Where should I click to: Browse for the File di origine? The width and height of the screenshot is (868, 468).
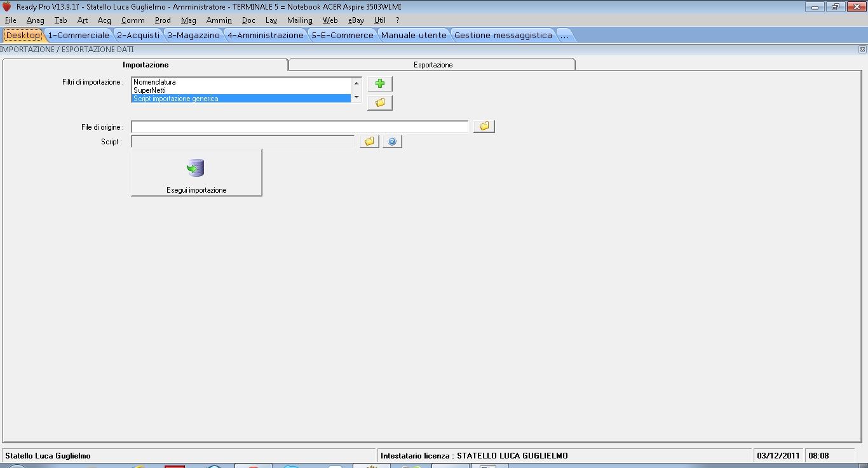[484, 127]
